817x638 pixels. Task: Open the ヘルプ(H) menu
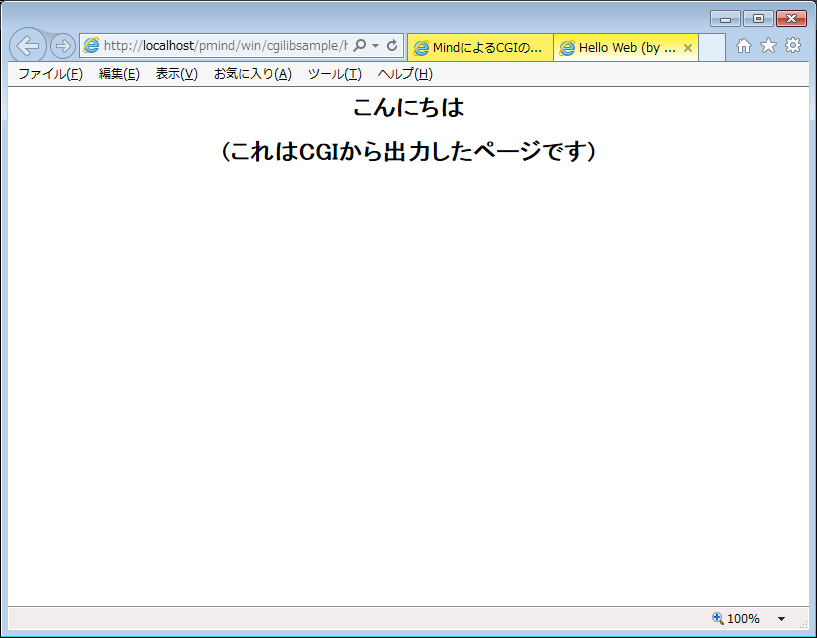click(405, 74)
